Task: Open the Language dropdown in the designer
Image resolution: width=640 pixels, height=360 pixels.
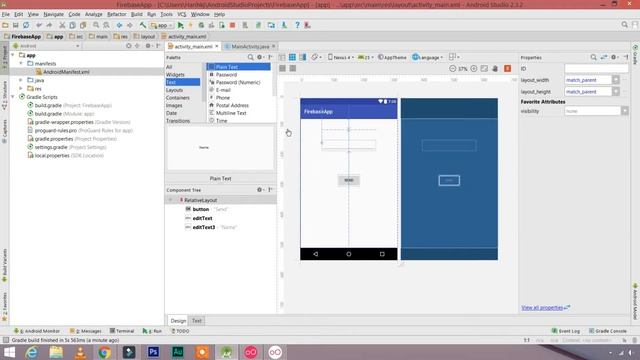Action: pyautogui.click(x=427, y=58)
